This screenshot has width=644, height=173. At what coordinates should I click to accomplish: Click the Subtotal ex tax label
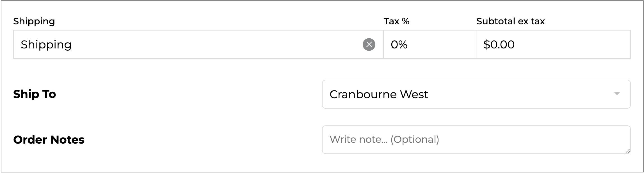510,21
